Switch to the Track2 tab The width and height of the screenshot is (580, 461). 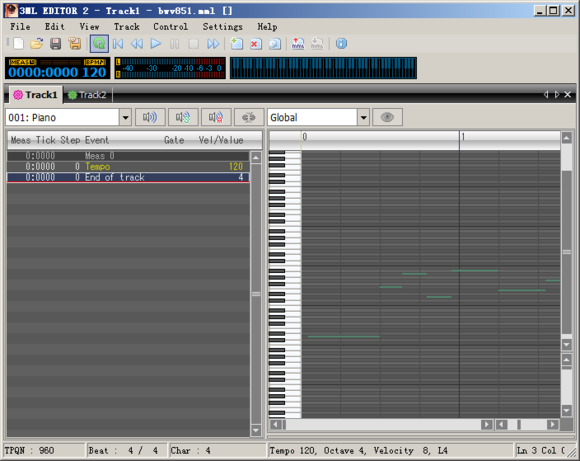[x=88, y=95]
